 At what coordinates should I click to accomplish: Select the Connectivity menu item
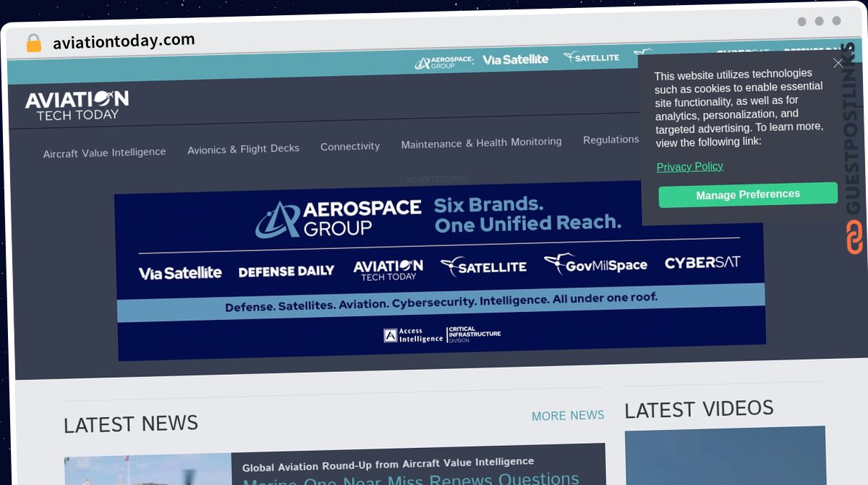point(350,146)
